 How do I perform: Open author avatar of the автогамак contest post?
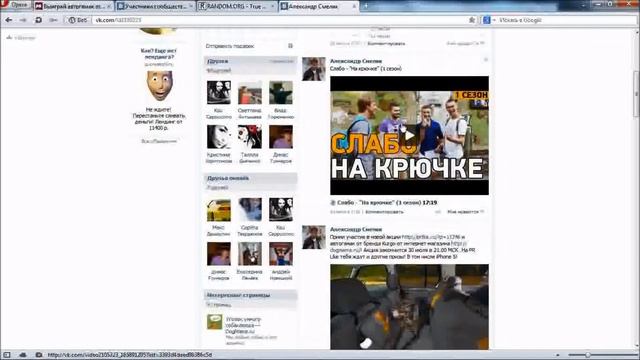coord(313,237)
